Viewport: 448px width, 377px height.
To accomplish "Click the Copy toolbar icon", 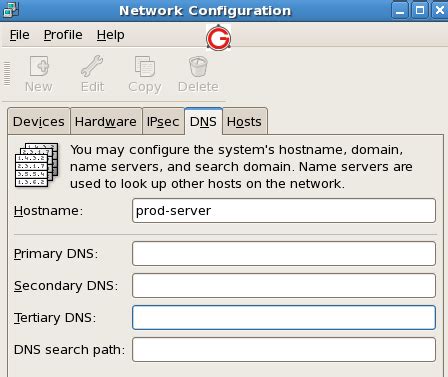I will click(145, 66).
